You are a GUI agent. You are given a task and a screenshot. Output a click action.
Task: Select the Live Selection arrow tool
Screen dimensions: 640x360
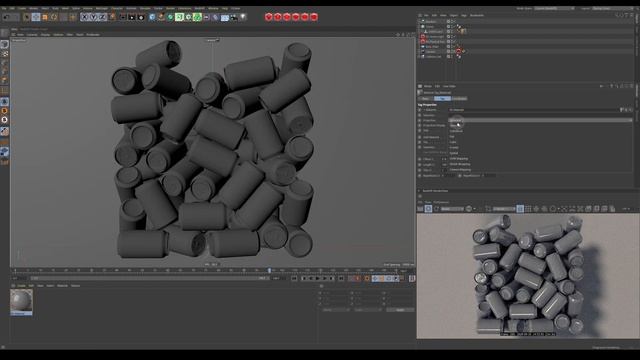click(x=27, y=17)
